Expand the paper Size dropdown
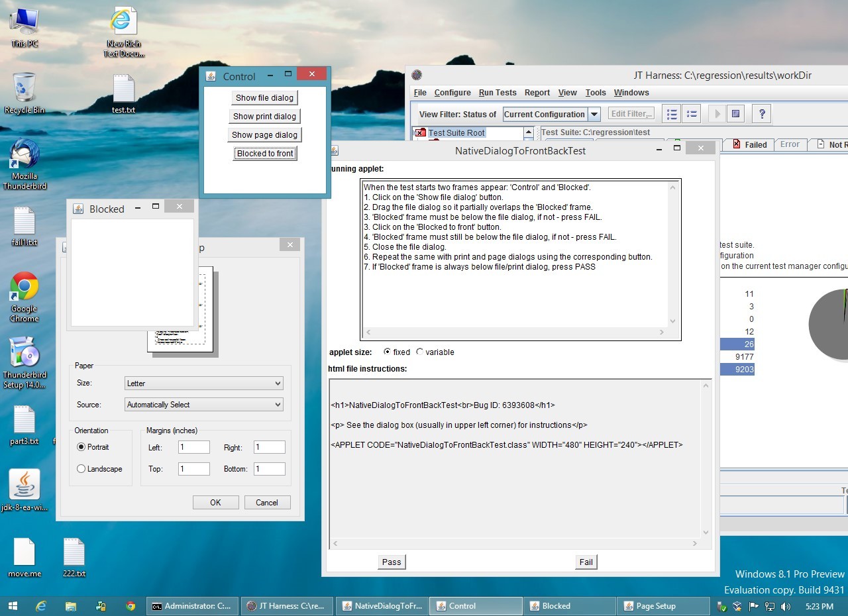Screen dimensions: 848x616 (x=203, y=384)
